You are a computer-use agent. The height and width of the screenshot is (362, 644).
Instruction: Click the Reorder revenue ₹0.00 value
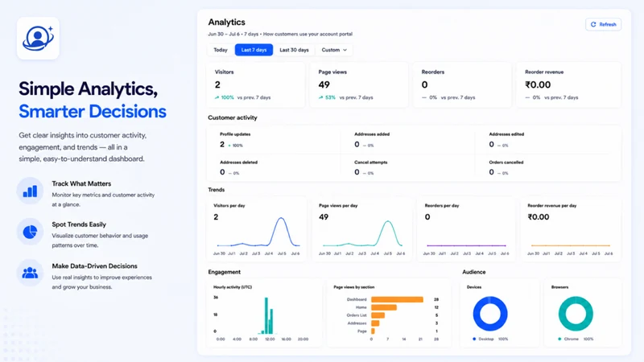coord(538,84)
